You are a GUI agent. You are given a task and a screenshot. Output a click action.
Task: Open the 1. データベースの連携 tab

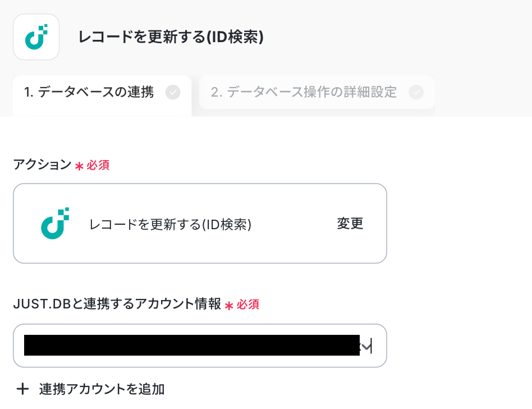click(89, 92)
